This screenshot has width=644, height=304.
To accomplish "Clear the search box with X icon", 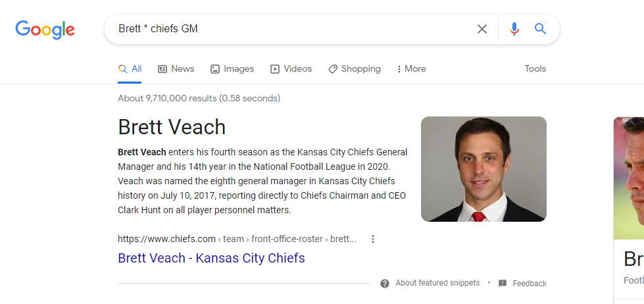I will pyautogui.click(x=482, y=29).
